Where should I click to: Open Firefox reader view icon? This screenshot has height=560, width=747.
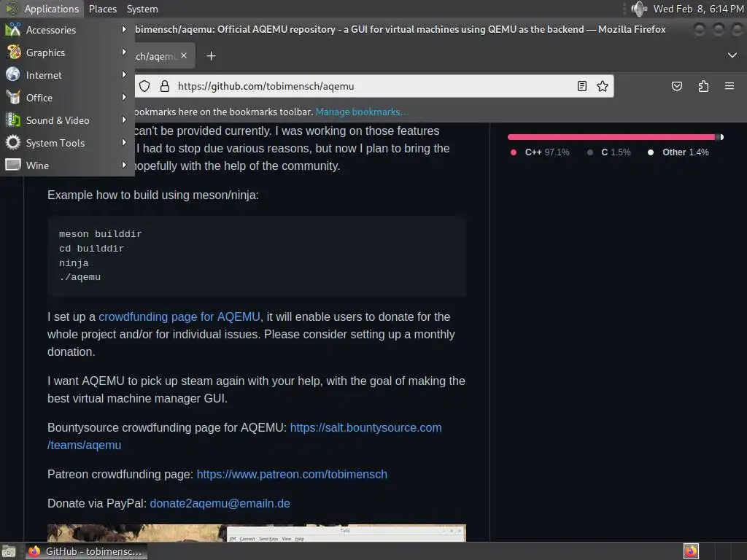tap(581, 86)
